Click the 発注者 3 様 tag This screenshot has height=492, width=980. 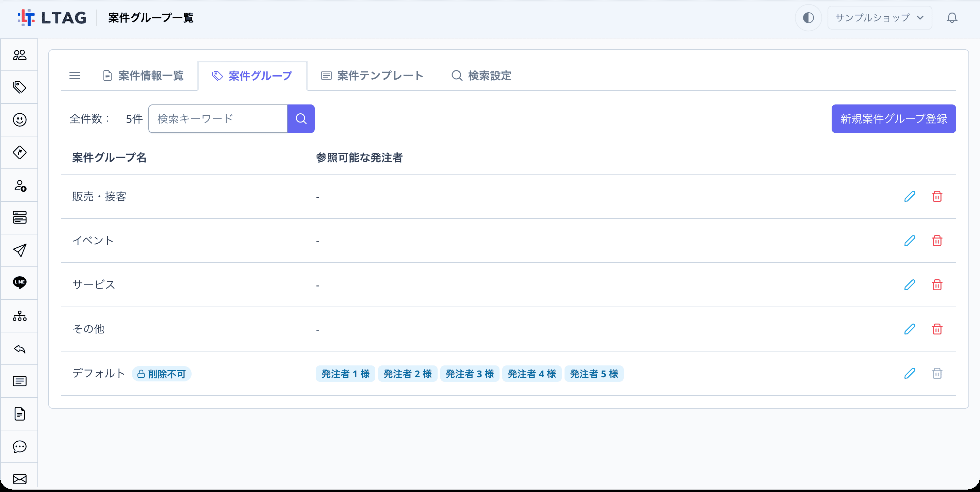[x=470, y=374]
